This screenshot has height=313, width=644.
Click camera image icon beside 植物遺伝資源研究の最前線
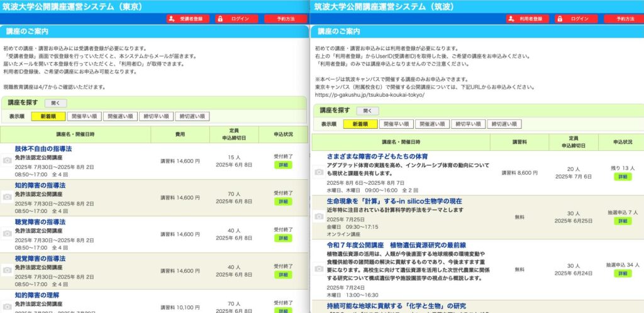click(319, 269)
